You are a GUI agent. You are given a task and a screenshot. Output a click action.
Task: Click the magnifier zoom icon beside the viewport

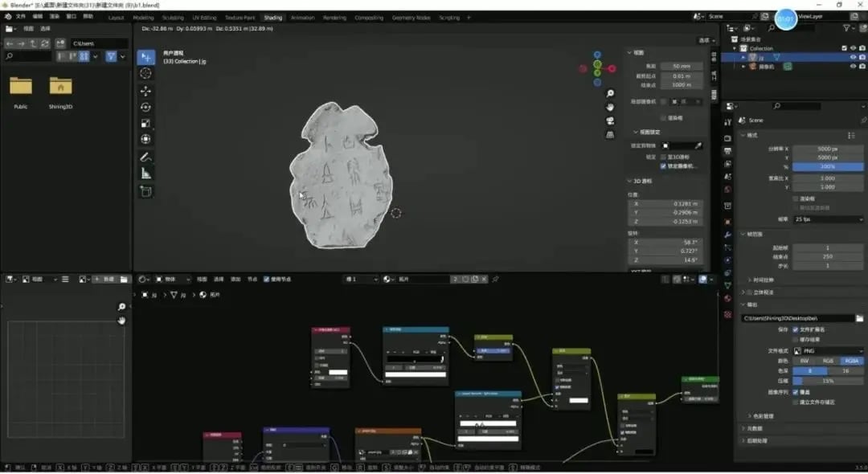610,92
